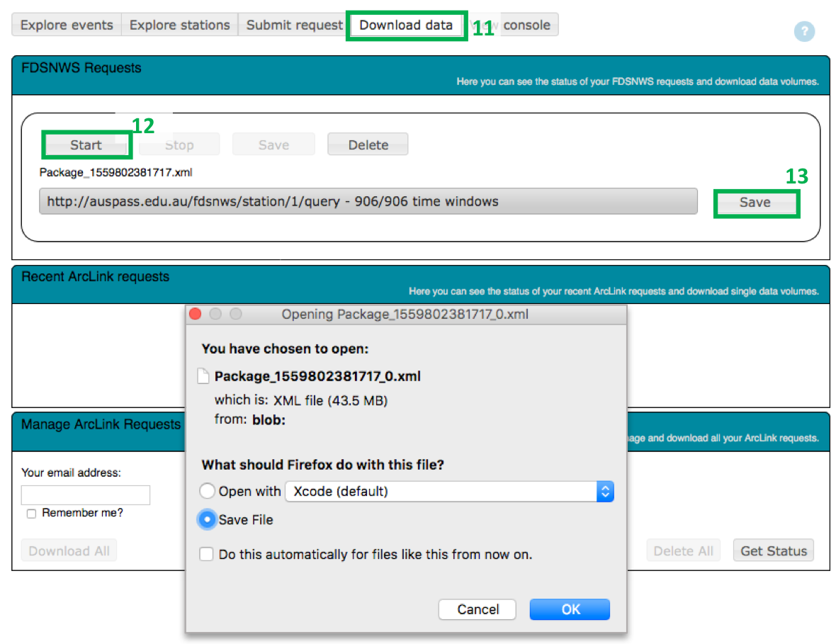The image size is (836, 644).
Task: Click Save next to the auspass query bar
Action: click(x=755, y=202)
